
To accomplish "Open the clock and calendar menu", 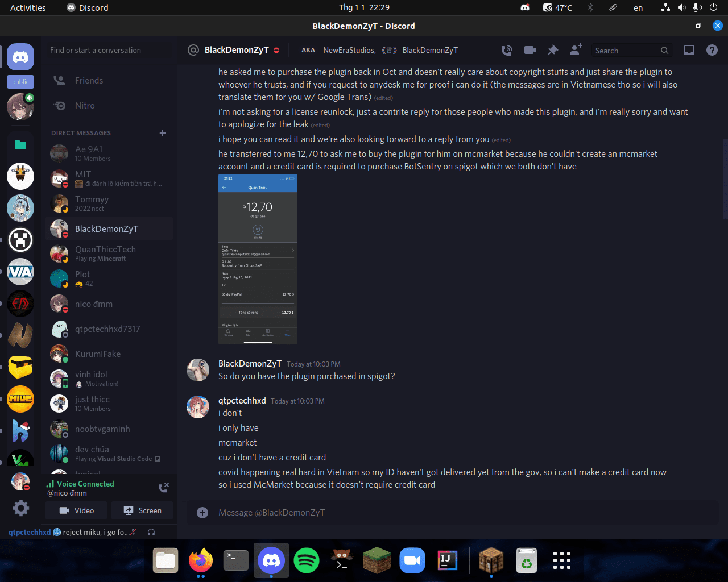I will (x=364, y=7).
